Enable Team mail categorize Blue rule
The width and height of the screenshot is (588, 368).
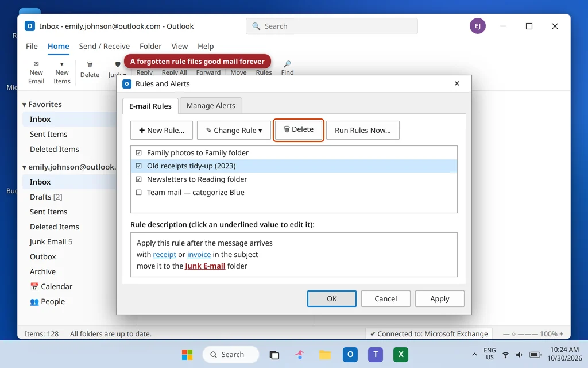pyautogui.click(x=139, y=192)
